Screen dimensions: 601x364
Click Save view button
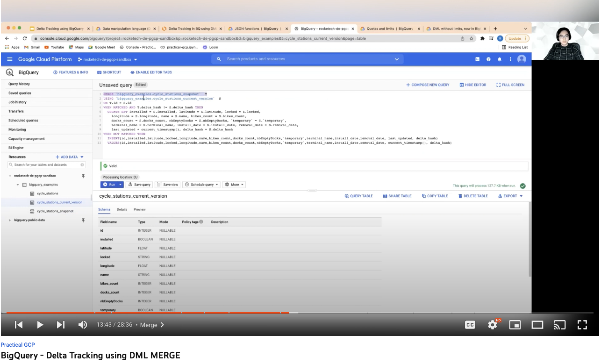pos(168,185)
